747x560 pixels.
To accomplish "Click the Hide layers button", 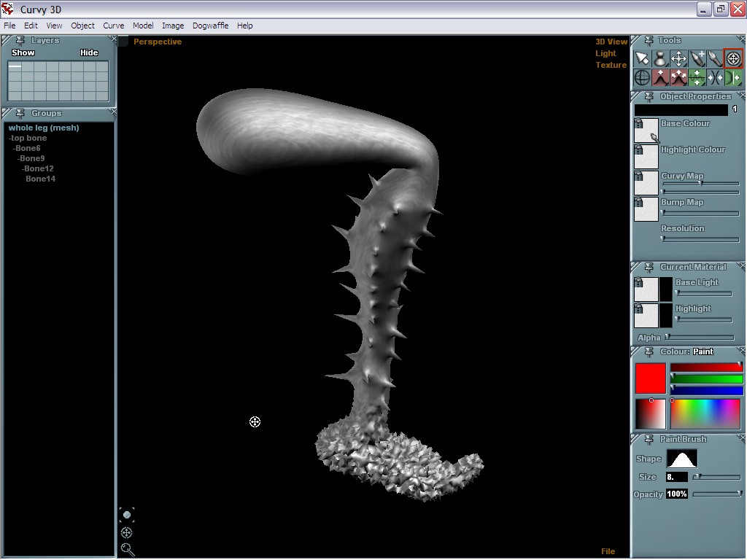I will click(x=89, y=52).
